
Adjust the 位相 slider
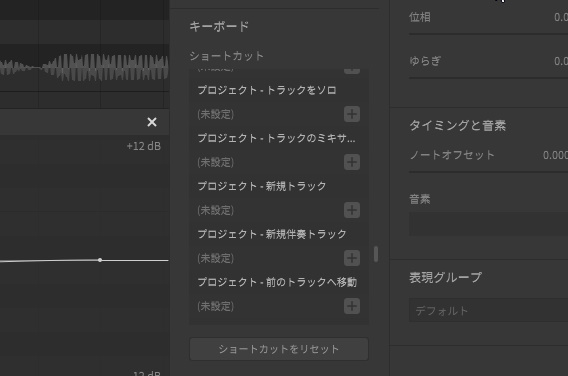coord(488,34)
